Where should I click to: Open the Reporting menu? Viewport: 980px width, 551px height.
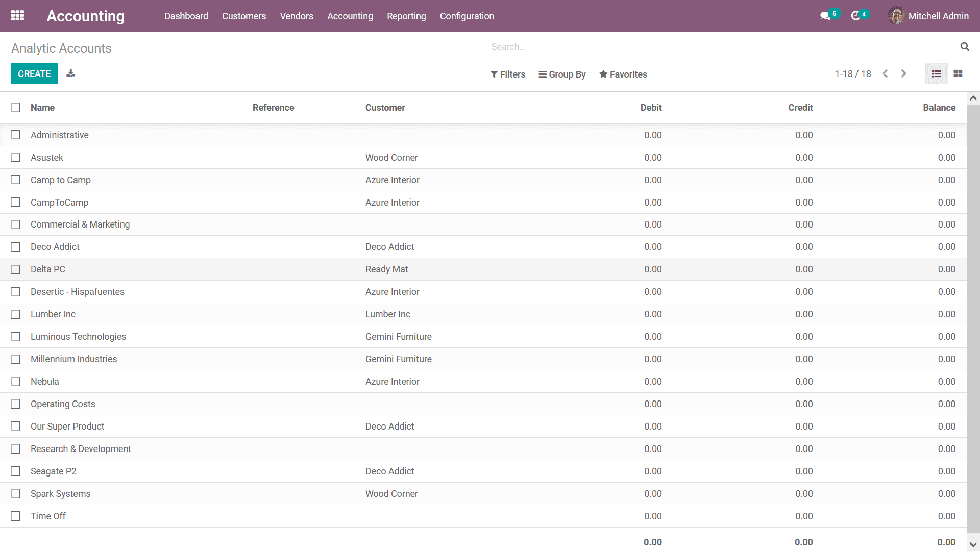point(406,16)
